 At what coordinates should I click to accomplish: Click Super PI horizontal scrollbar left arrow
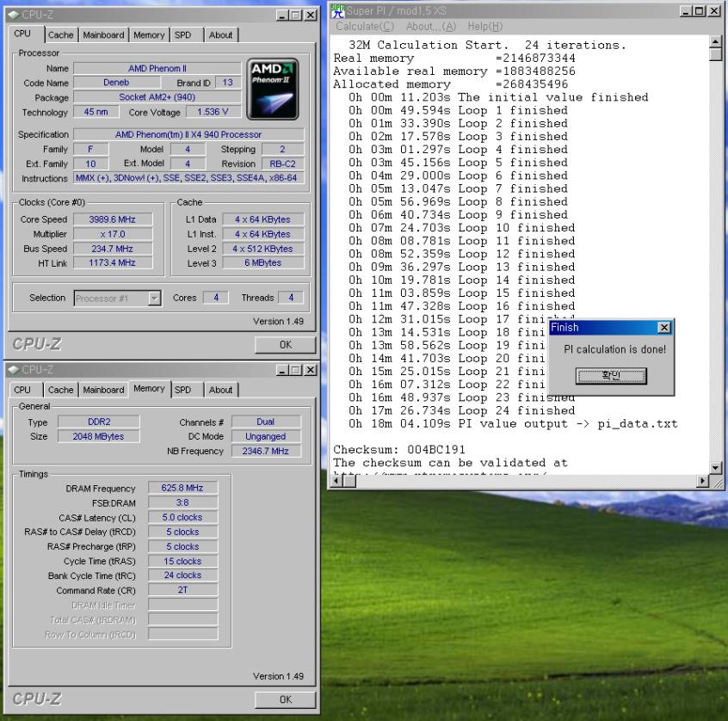tap(336, 482)
